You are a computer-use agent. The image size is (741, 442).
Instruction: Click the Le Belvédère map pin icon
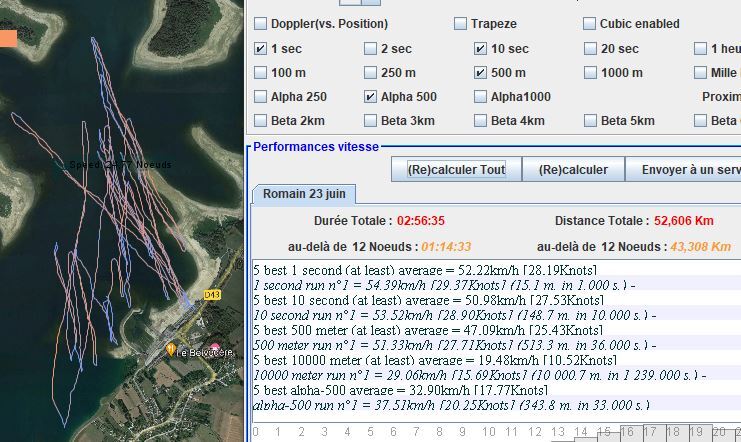(x=171, y=350)
